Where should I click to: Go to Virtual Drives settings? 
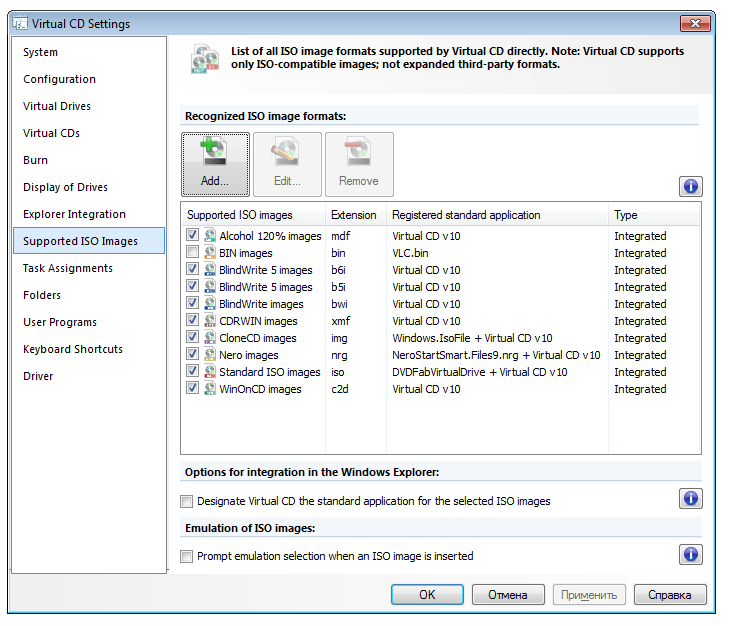pyautogui.click(x=89, y=106)
